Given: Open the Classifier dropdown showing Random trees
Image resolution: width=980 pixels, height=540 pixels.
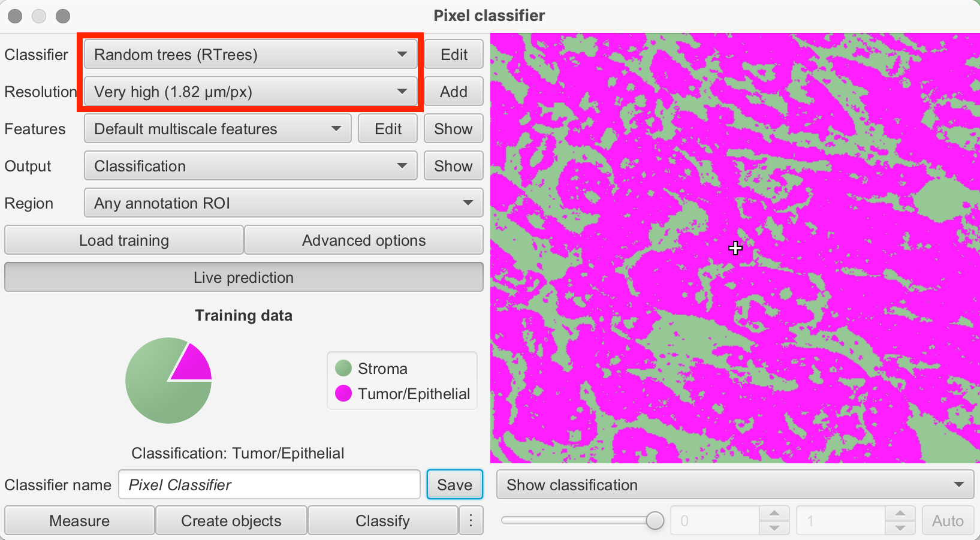Looking at the screenshot, I should click(x=251, y=55).
